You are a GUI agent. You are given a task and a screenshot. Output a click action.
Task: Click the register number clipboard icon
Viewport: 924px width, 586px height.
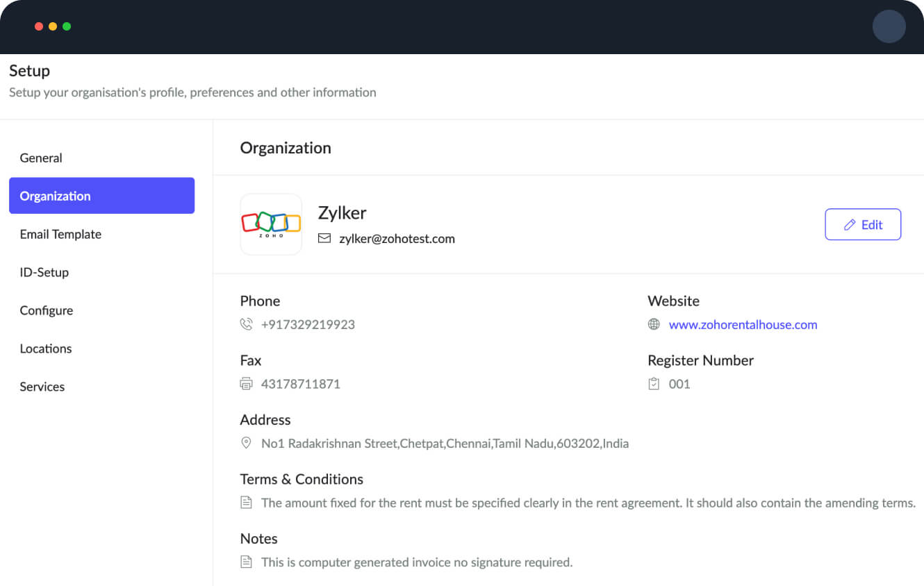654,384
